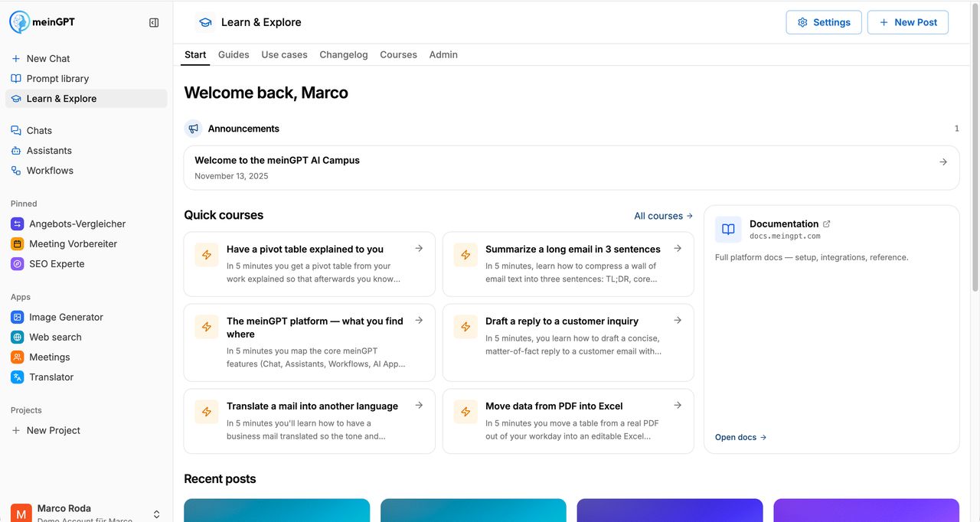Follow the Open docs link

click(740, 437)
